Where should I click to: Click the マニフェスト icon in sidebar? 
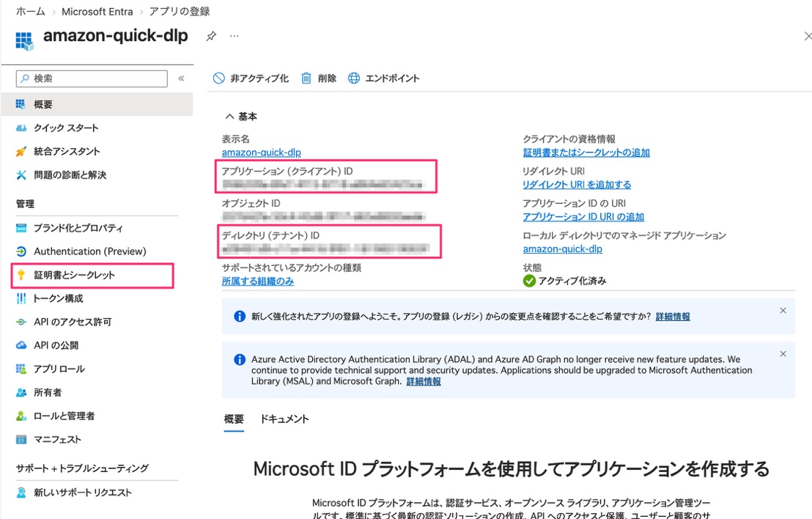(21, 440)
